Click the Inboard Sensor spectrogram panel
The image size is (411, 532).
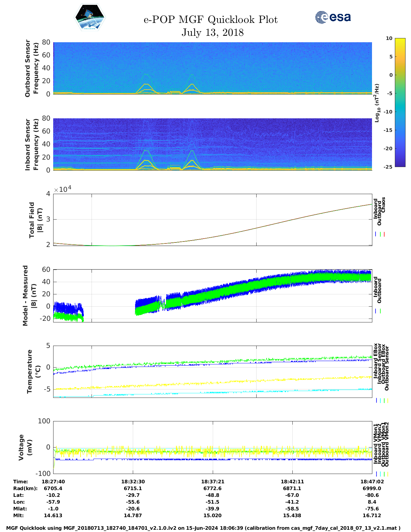pos(212,144)
